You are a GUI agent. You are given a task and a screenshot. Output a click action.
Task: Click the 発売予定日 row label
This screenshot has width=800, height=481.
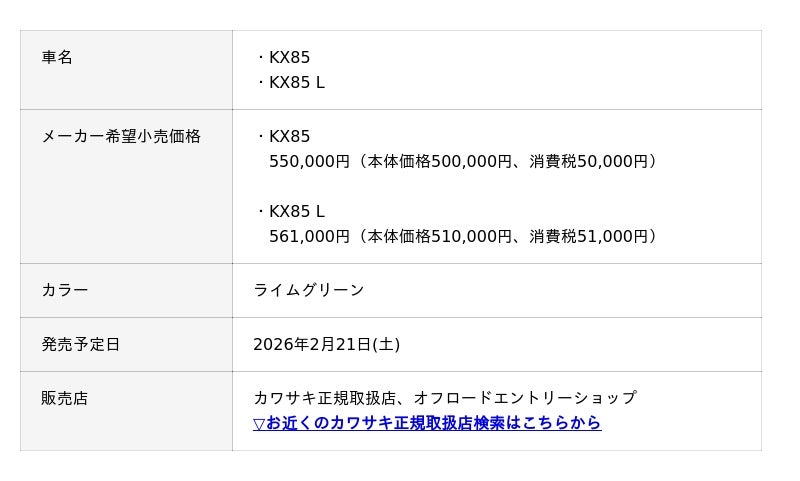point(81,345)
